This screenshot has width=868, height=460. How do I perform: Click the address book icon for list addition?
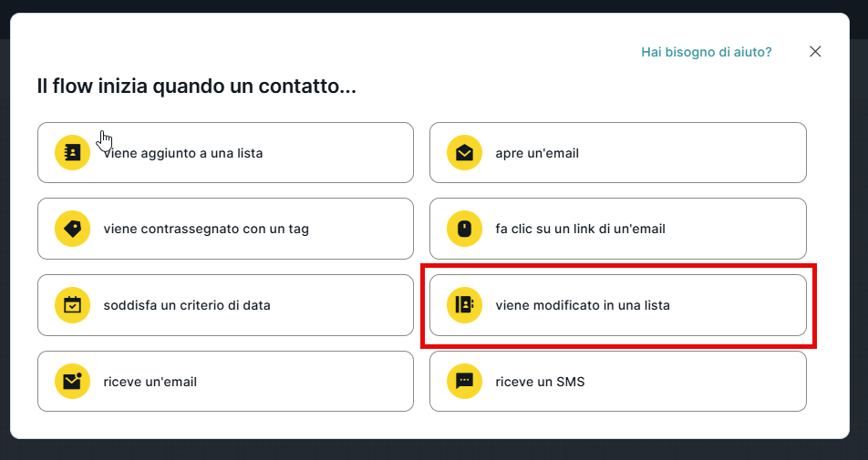[72, 153]
